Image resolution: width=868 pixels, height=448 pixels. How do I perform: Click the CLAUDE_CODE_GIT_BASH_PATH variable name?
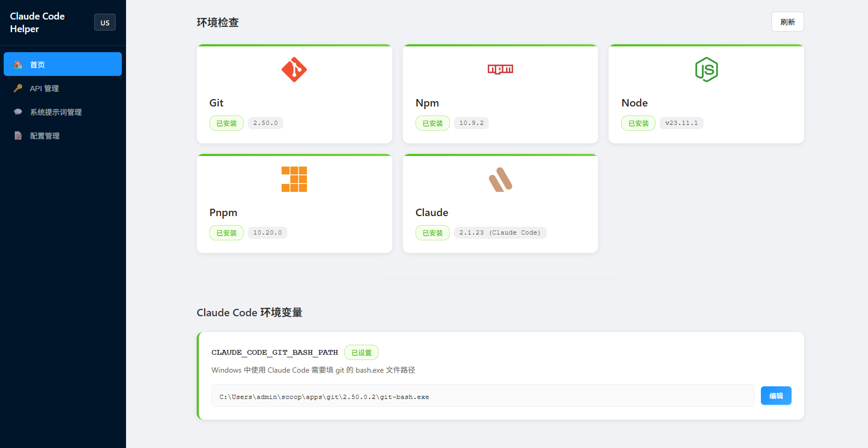(275, 352)
